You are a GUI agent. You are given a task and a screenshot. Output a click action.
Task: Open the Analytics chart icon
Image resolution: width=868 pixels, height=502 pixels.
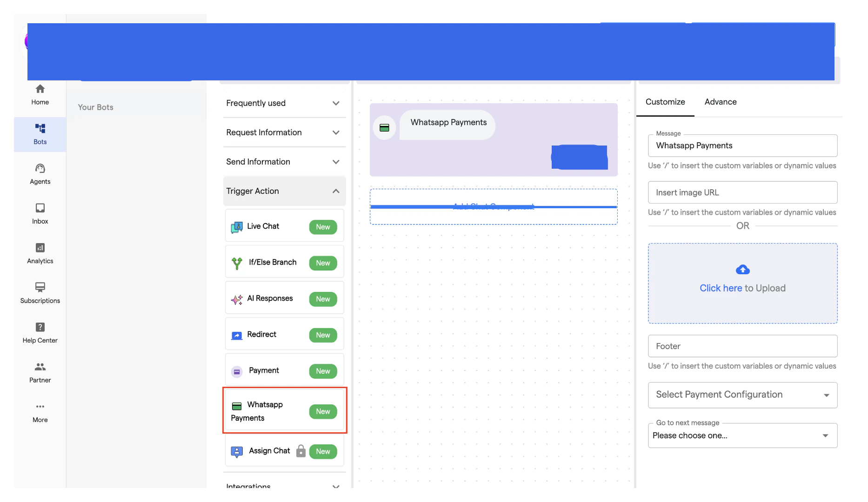tap(40, 248)
